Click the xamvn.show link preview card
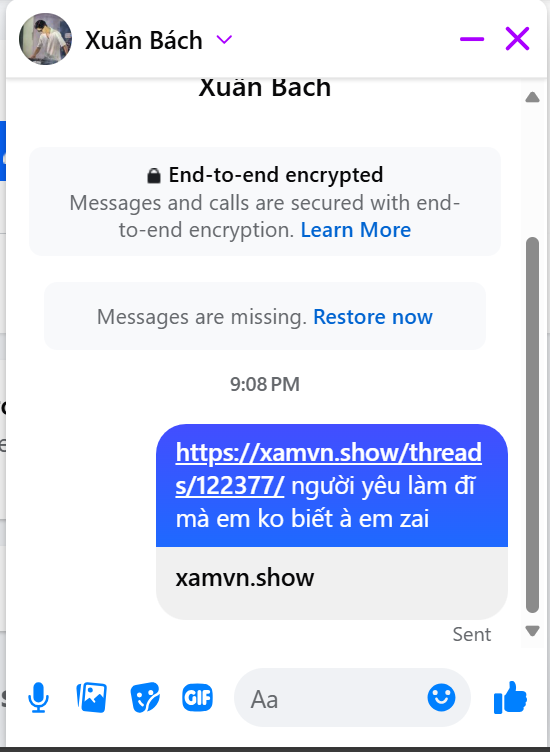 point(332,583)
